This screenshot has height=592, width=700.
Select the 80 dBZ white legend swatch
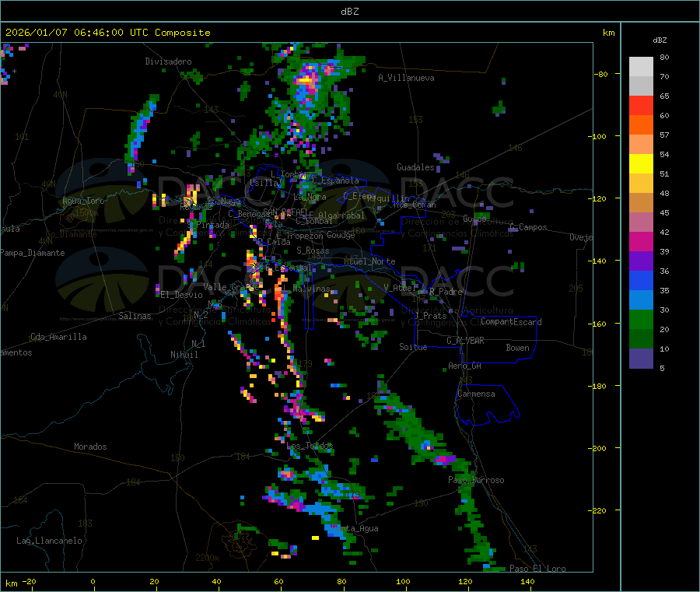coord(641,67)
